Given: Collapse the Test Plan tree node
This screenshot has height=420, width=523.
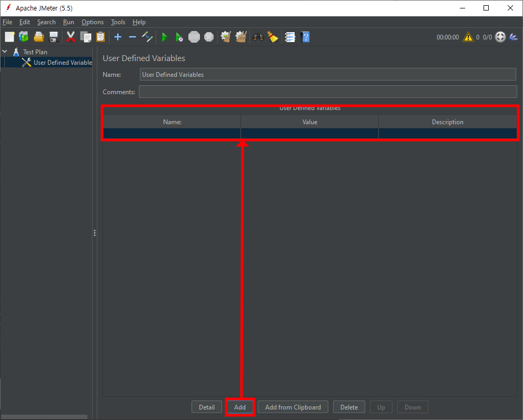Looking at the screenshot, I should 5,52.
